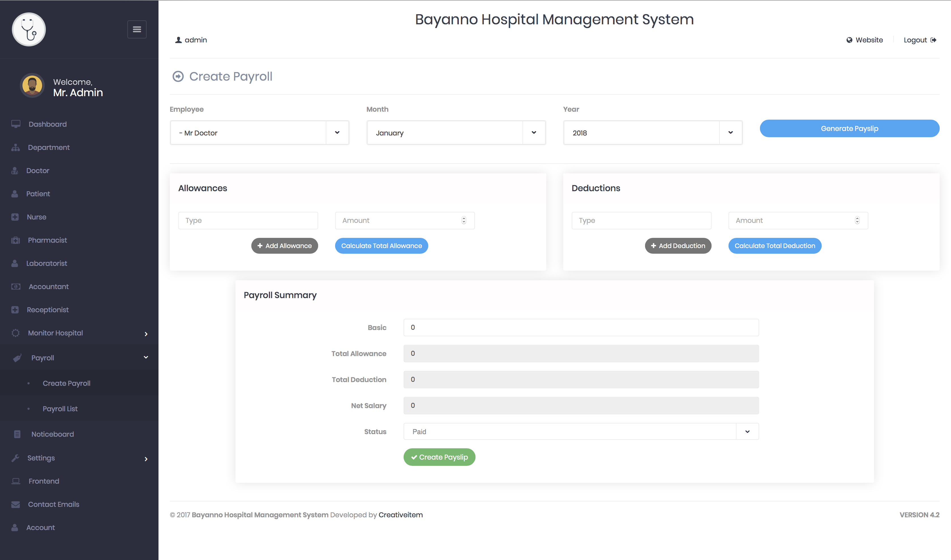Open the Accountant menu item
Viewport: 951px width, 560px height.
click(x=48, y=287)
